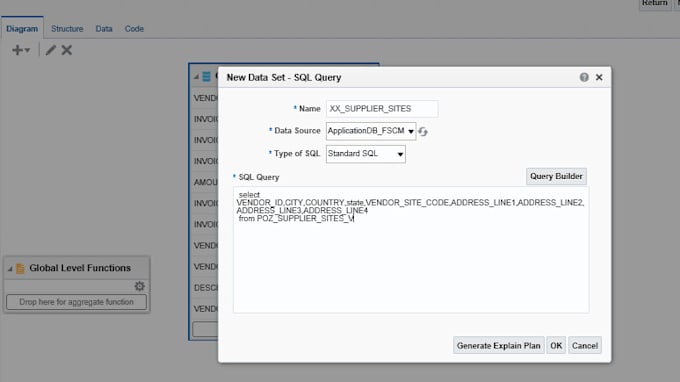Switch to the Code tab
Image resolution: width=680 pixels, height=382 pixels.
tap(134, 29)
